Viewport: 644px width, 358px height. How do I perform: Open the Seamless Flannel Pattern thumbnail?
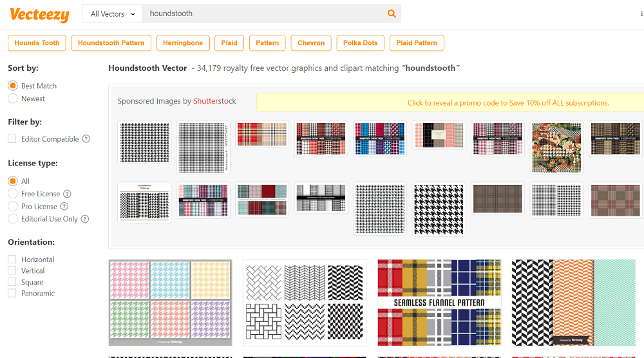click(x=439, y=302)
